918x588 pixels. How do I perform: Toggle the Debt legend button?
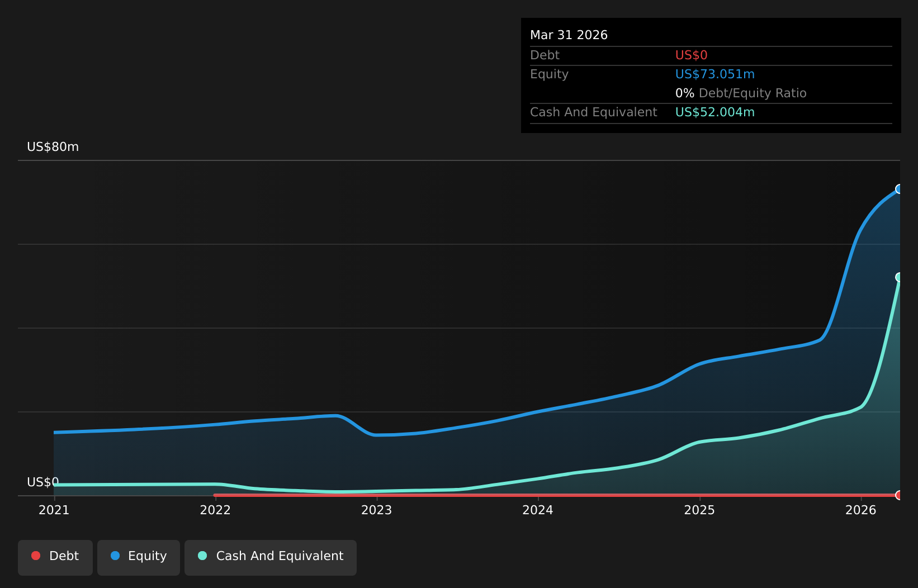click(55, 557)
